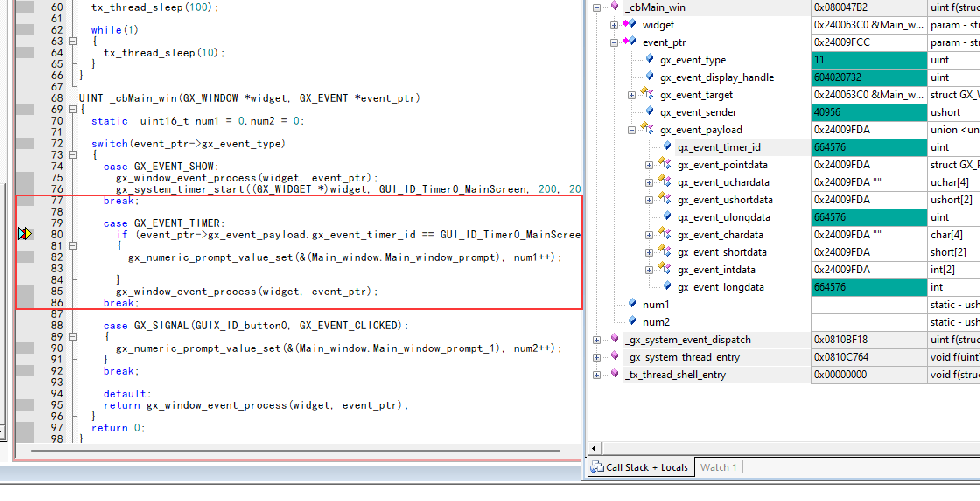Expand the gx_event_pointdata node

tap(649, 165)
